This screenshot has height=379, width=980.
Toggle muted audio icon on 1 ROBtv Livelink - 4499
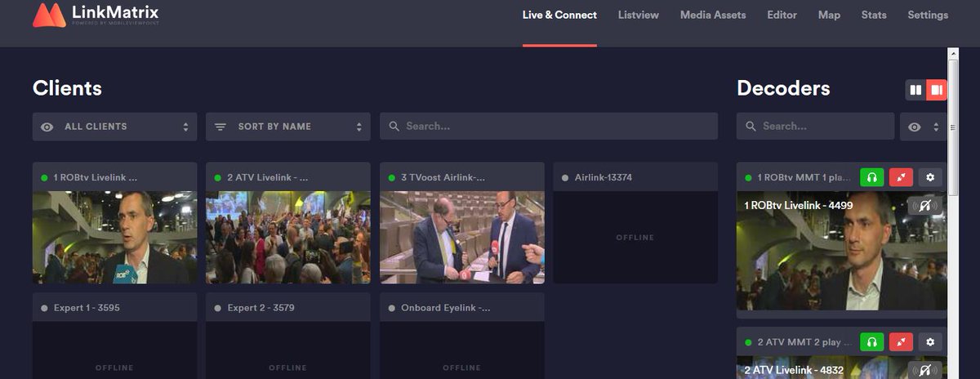pyautogui.click(x=925, y=206)
